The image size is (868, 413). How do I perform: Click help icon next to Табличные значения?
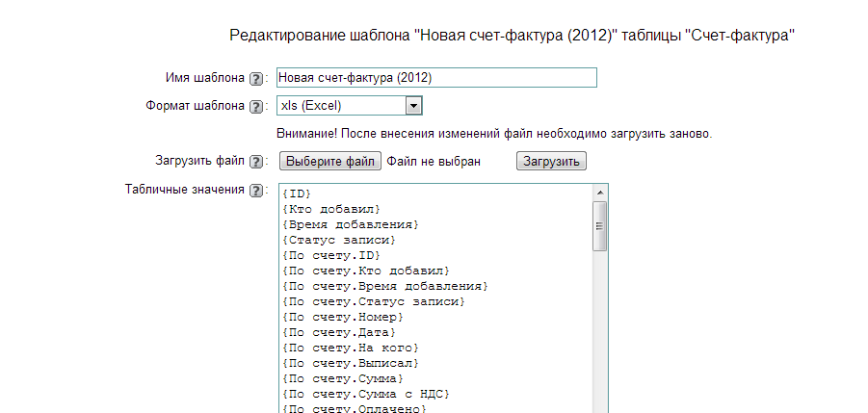pos(255,191)
